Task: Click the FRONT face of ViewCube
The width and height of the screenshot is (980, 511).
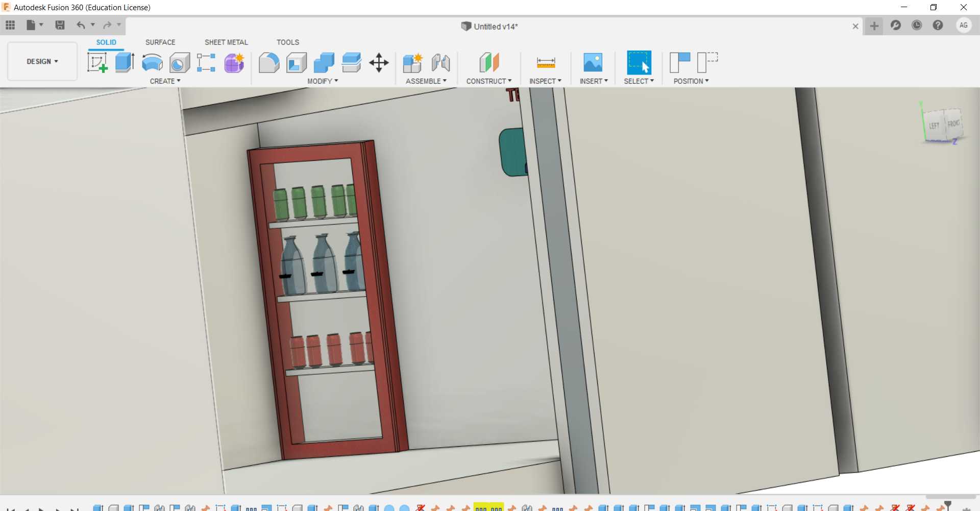Action: pyautogui.click(x=953, y=124)
